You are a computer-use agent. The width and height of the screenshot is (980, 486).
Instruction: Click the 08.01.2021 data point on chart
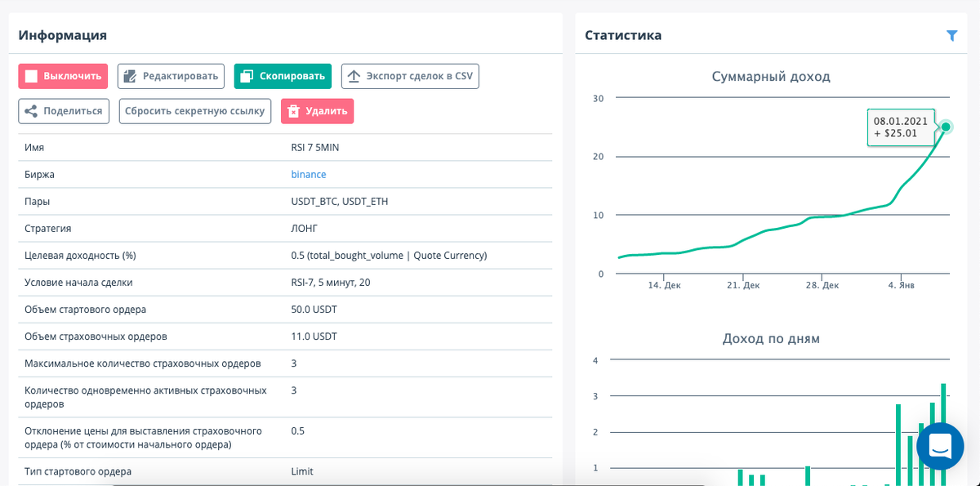tap(946, 127)
